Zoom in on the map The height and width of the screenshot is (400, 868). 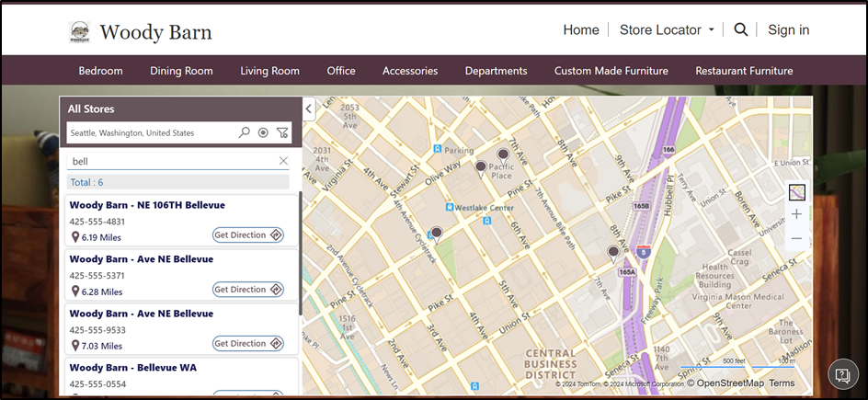tap(796, 214)
